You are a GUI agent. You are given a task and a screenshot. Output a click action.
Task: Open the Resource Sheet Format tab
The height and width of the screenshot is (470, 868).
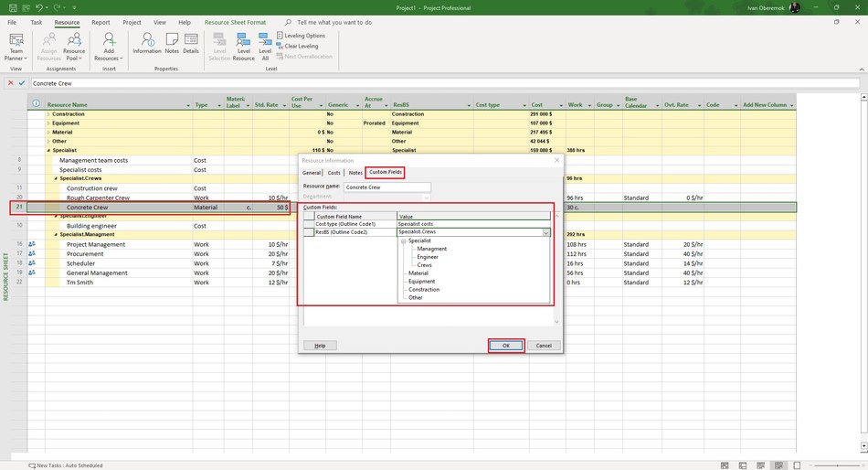tap(235, 22)
